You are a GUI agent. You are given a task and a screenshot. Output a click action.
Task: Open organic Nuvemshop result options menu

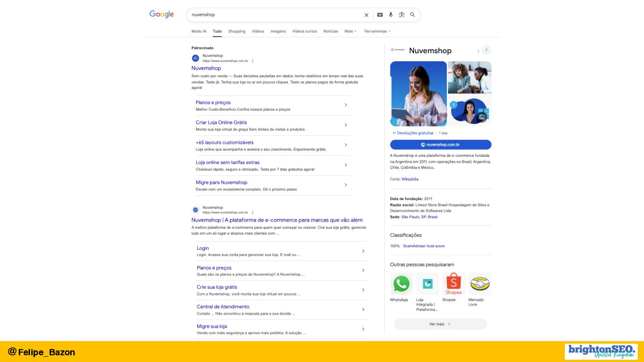[x=253, y=212]
